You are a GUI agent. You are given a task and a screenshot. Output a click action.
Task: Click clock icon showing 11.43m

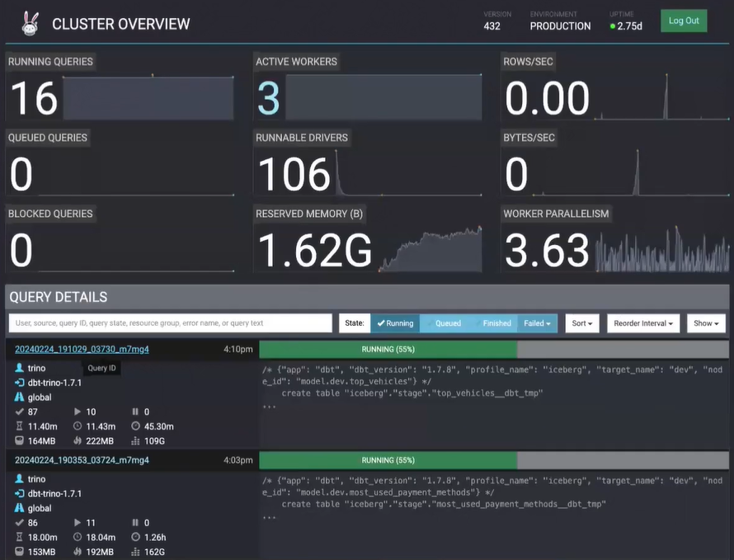(78, 426)
